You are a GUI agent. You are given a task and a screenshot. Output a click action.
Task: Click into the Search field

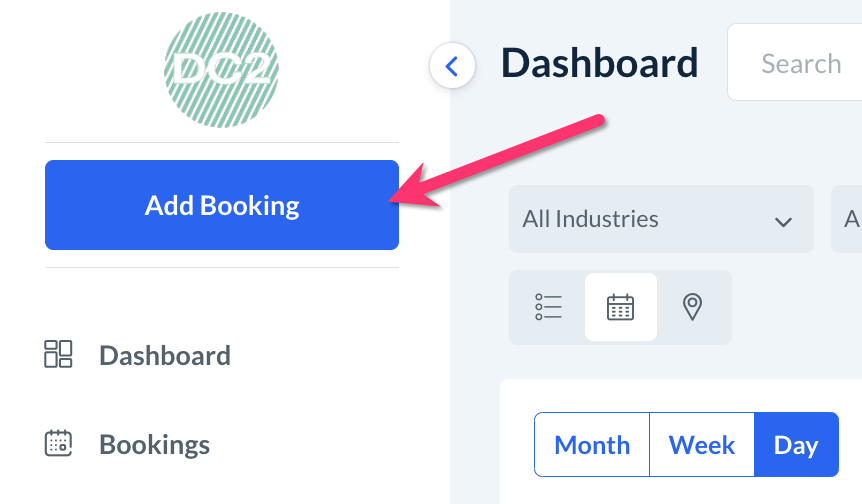pyautogui.click(x=800, y=64)
